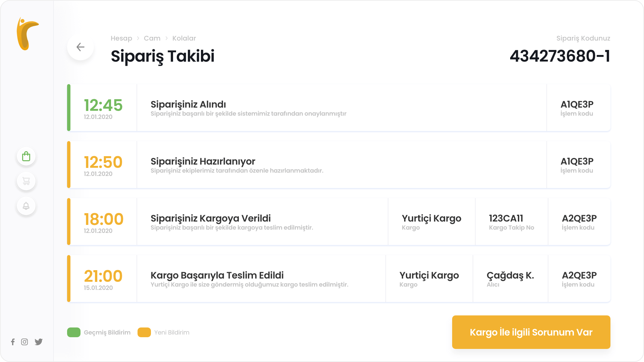This screenshot has height=362, width=644.
Task: Click recipient name Çağdaş K.
Action: (510, 276)
